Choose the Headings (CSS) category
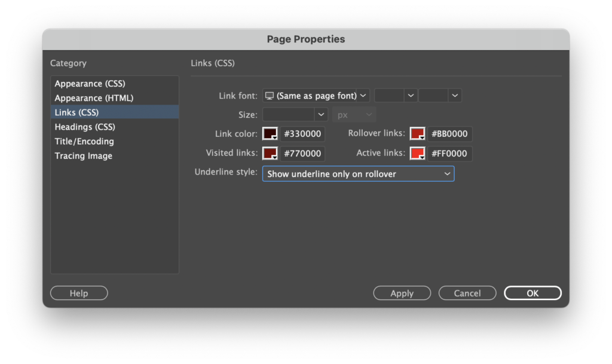Viewport: 612px width, 364px height. [85, 127]
